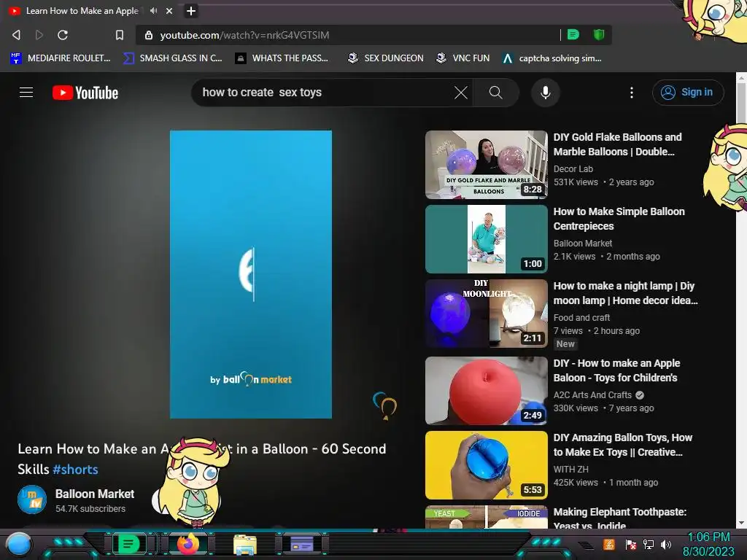Select the Learn How to Make an Apple tab
The height and width of the screenshot is (560, 747).
(x=82, y=10)
